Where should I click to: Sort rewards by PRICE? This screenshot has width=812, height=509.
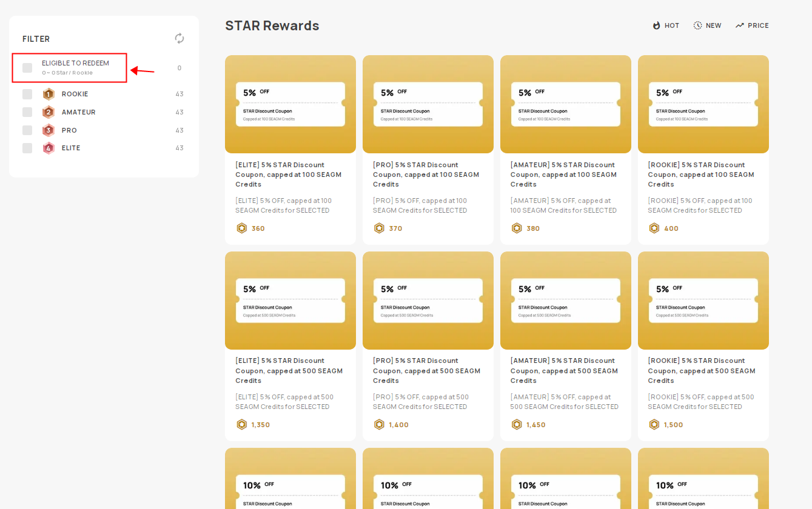pyautogui.click(x=752, y=25)
